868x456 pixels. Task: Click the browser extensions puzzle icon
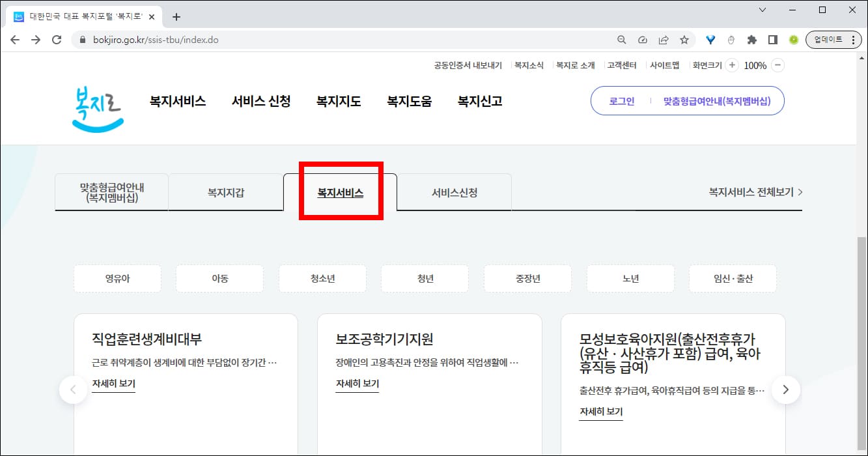pos(751,39)
